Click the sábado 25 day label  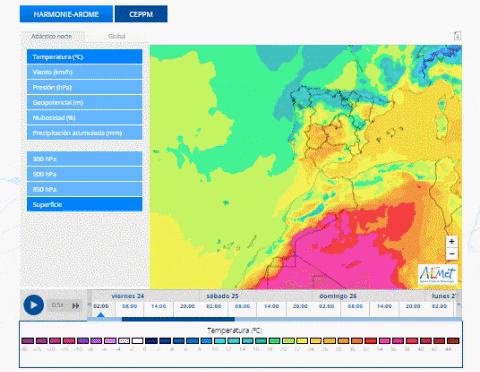pyautogui.click(x=222, y=296)
